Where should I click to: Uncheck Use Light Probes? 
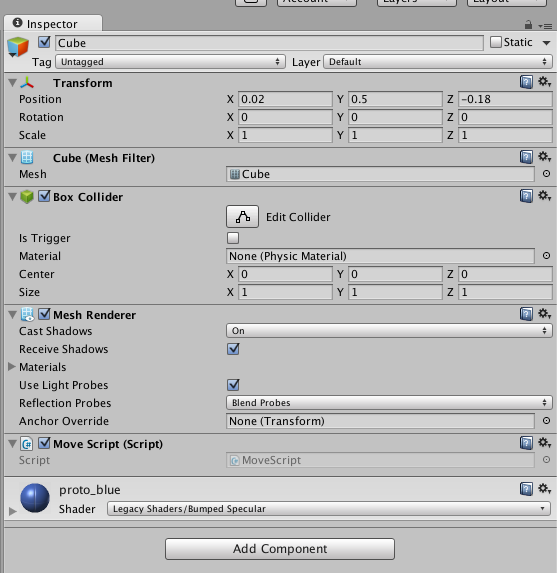[233, 385]
